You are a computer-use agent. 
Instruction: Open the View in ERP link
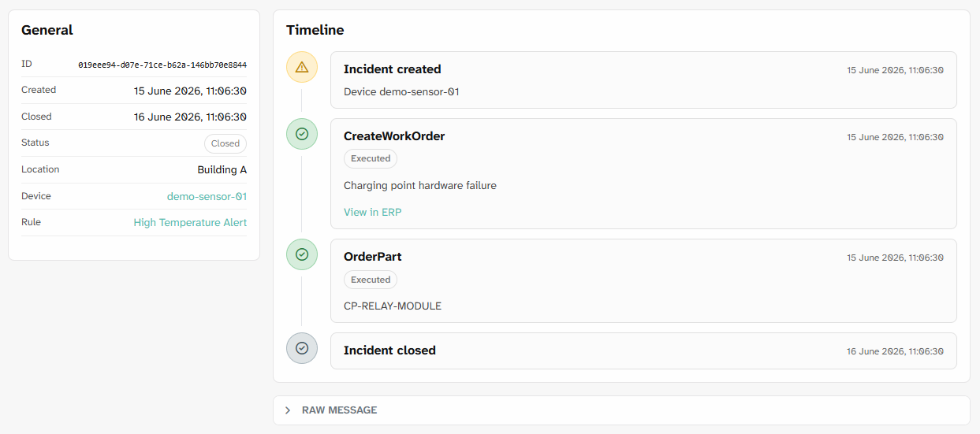(373, 212)
